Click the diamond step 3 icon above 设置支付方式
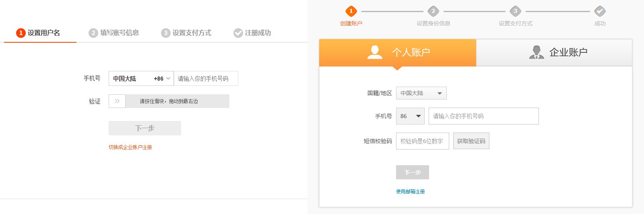Image resolution: width=644 pixels, height=214 pixels. tap(515, 11)
